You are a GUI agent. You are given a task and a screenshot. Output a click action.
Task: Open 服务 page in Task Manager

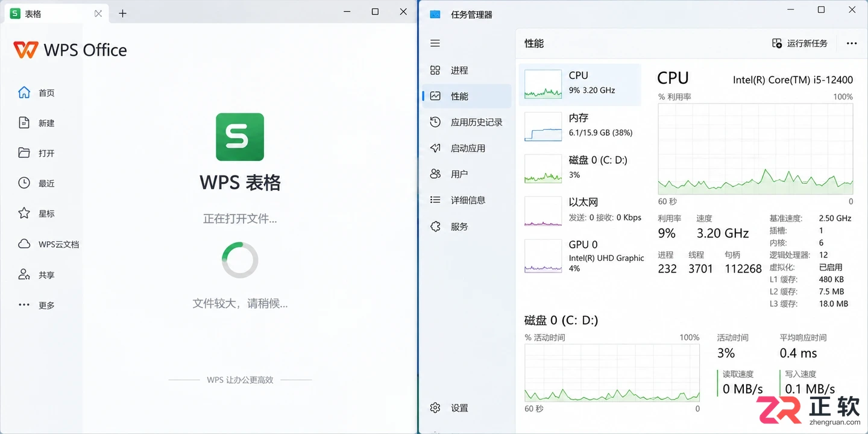(x=467, y=227)
